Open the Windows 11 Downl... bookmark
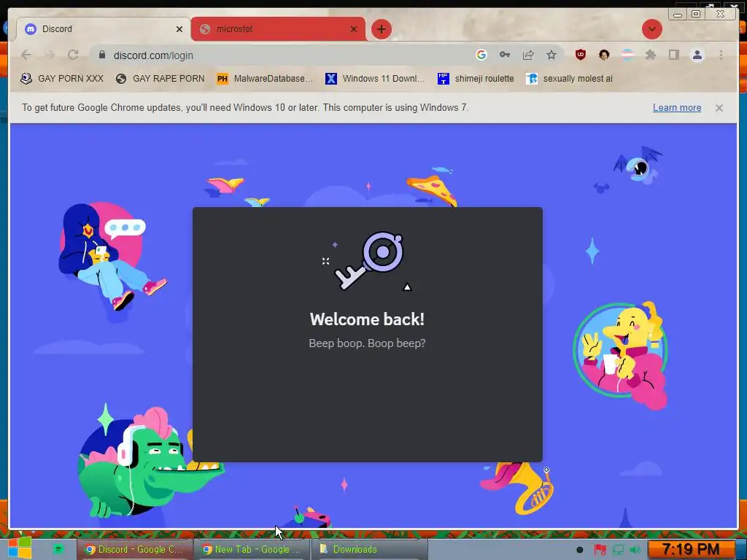Image resolution: width=747 pixels, height=560 pixels. click(374, 79)
